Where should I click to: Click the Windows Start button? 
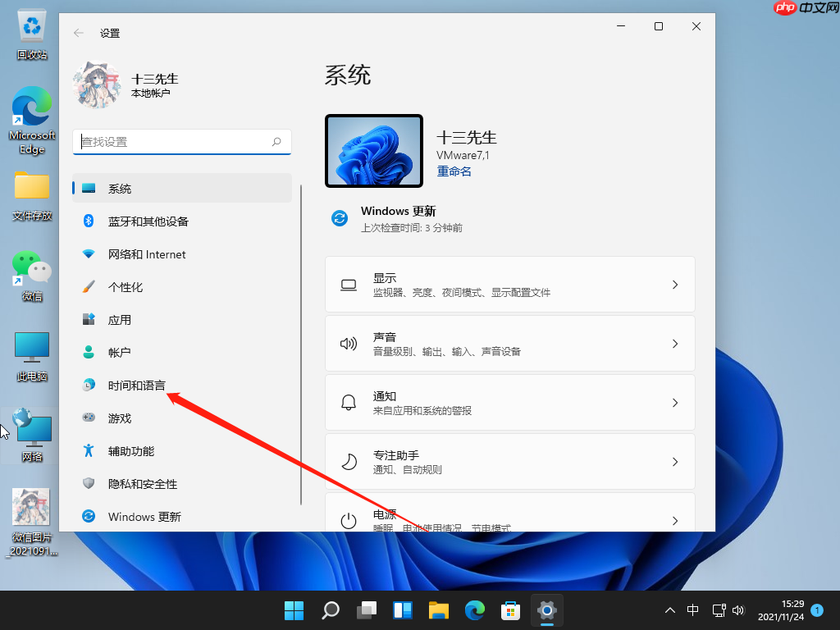click(294, 610)
